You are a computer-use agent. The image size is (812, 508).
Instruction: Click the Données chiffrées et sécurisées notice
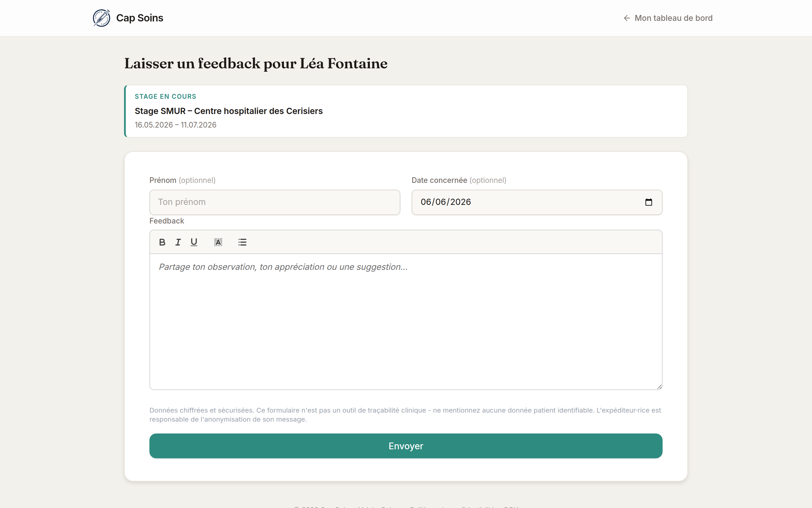point(405,415)
